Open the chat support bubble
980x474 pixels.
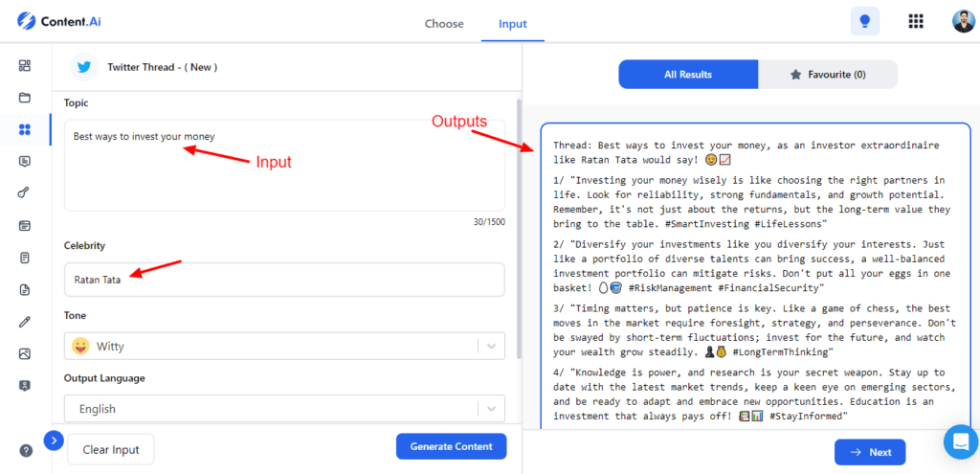[961, 441]
